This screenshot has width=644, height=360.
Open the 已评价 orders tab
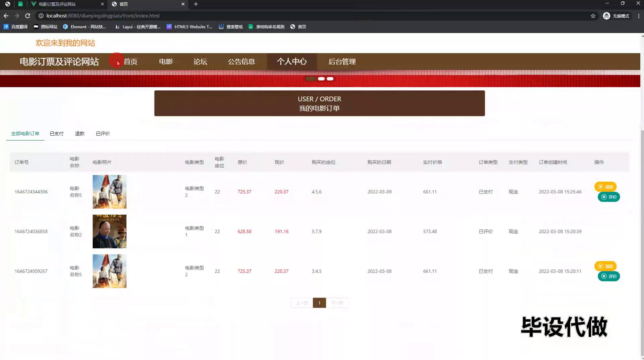click(103, 134)
